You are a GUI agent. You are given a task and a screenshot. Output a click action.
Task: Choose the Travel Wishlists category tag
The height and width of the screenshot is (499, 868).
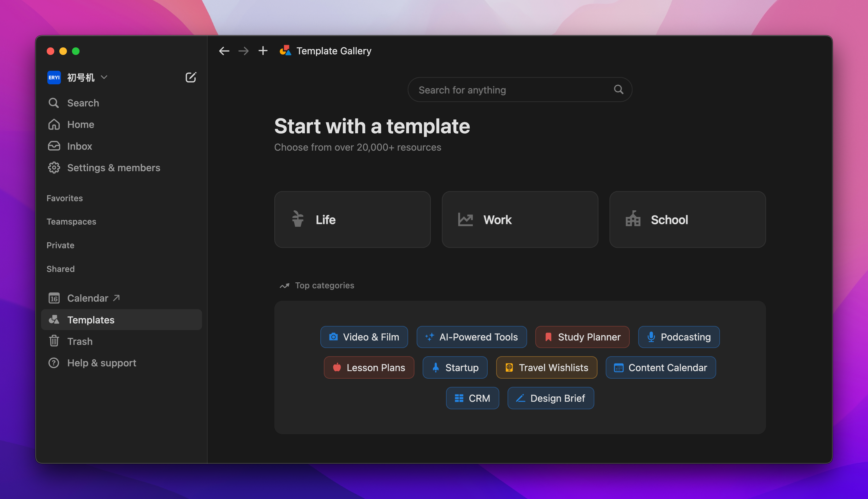pos(546,368)
